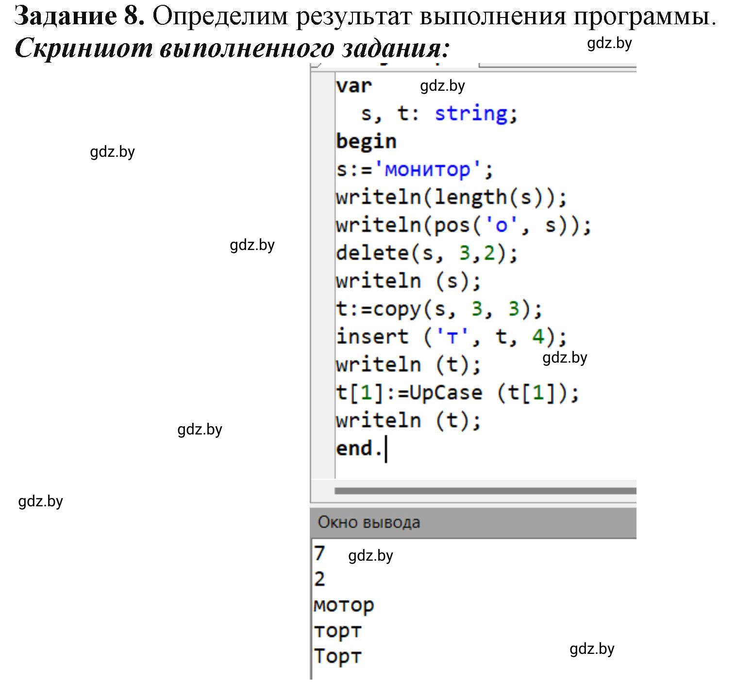
Task: Click the 's, t: string;' declaration line
Action: pos(440,114)
